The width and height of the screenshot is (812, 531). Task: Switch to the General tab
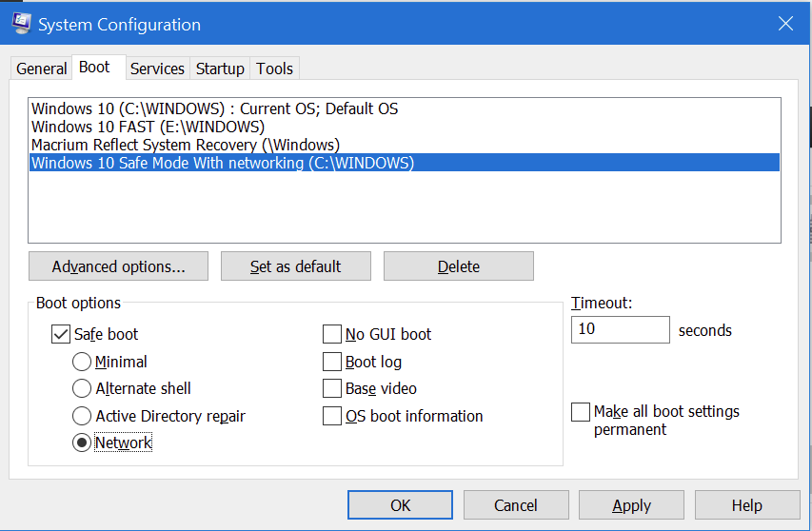point(42,69)
